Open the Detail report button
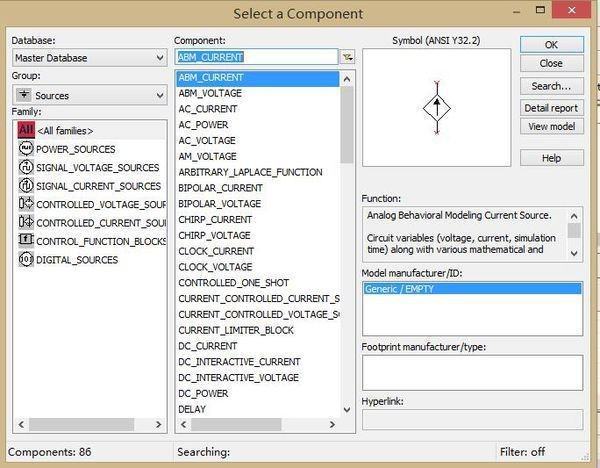Image resolution: width=600 pixels, height=468 pixels. [551, 108]
